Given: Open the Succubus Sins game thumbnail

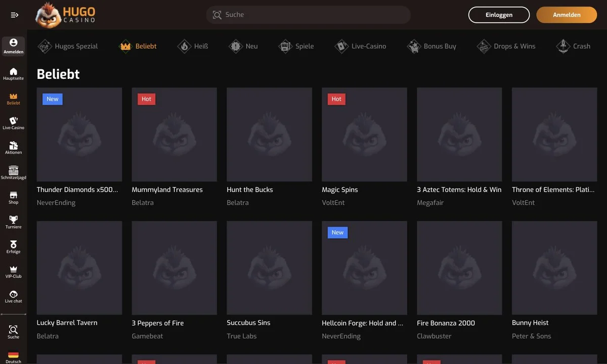Looking at the screenshot, I should pos(270,268).
